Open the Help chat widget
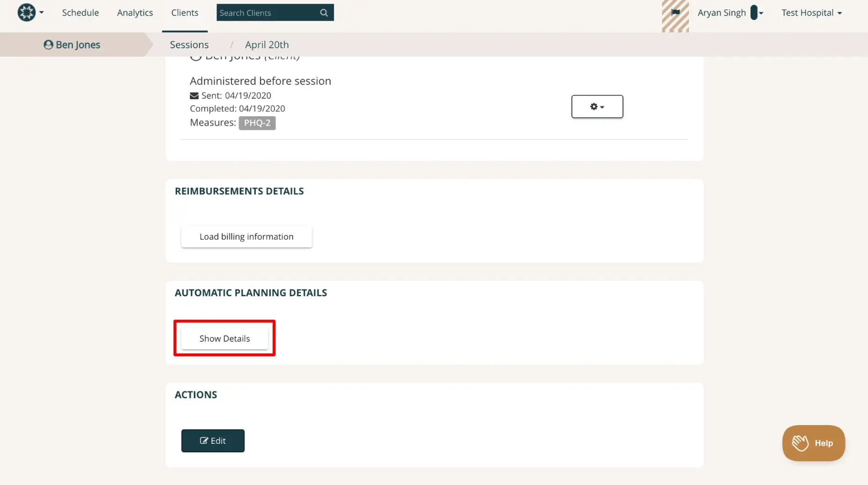This screenshot has width=868, height=485. point(813,443)
